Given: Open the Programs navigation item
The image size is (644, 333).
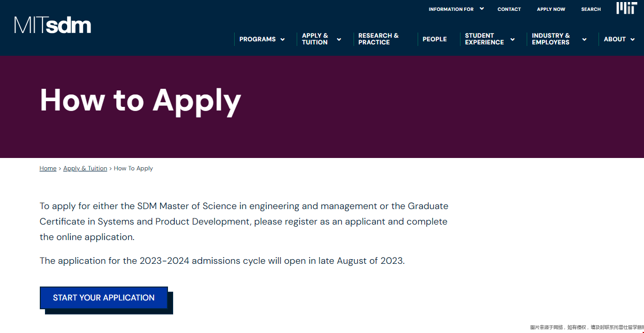Looking at the screenshot, I should (257, 39).
